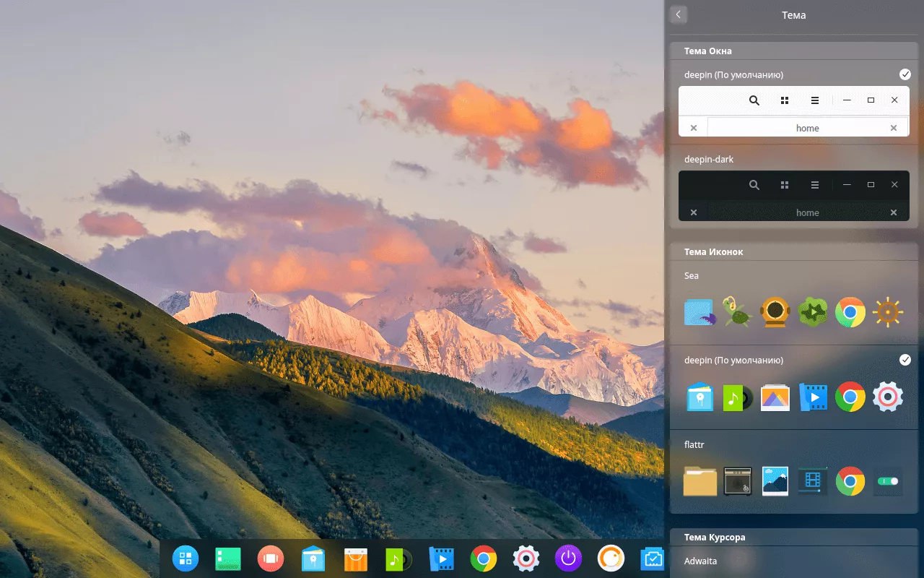Click the purple power button dock icon
The image size is (924, 578).
point(569,558)
